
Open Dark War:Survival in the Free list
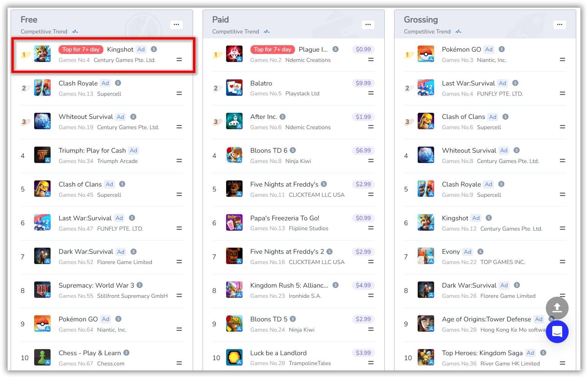(x=86, y=251)
